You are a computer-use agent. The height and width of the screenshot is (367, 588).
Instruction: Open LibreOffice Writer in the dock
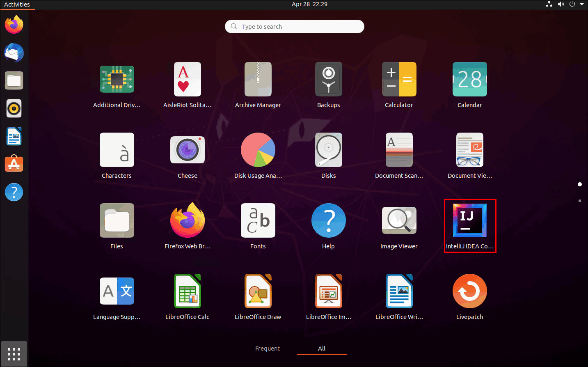pyautogui.click(x=14, y=136)
